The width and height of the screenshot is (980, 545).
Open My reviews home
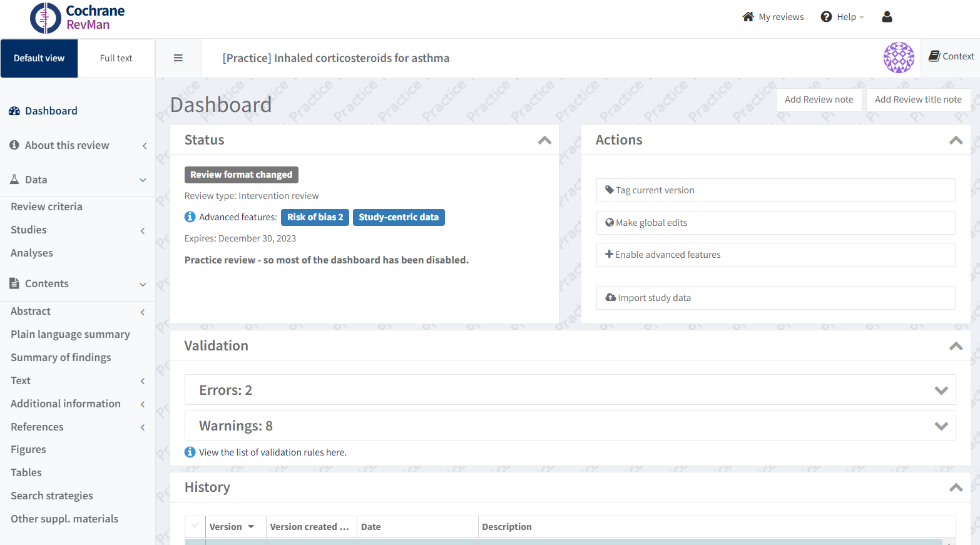(x=773, y=17)
